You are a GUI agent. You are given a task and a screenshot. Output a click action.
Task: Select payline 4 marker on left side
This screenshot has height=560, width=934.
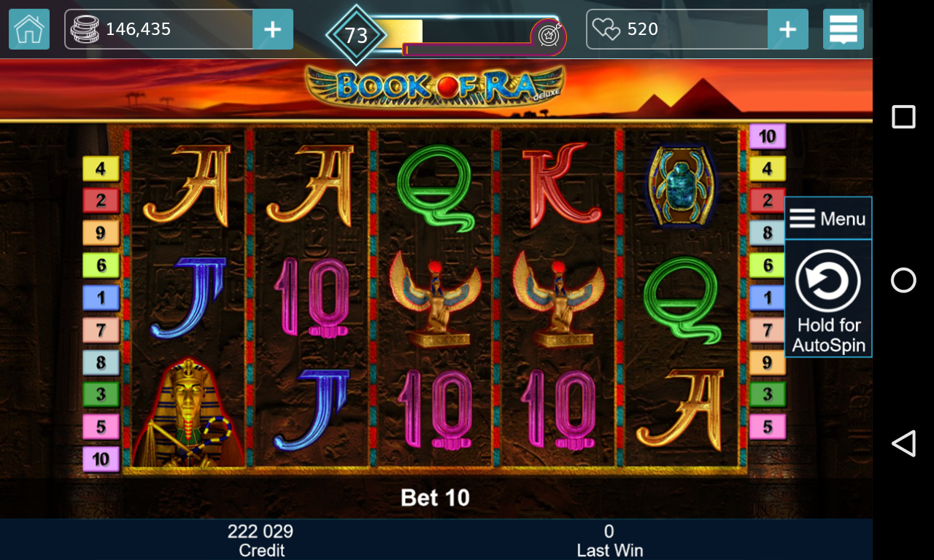coord(101,169)
